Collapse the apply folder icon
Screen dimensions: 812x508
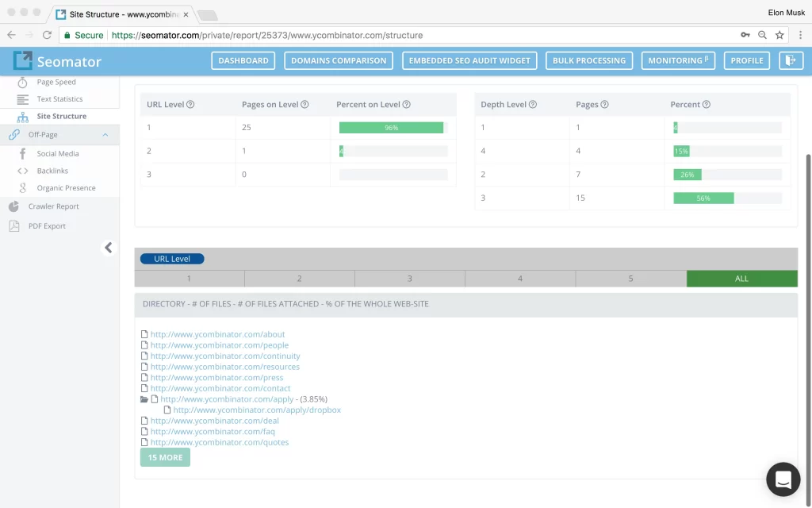click(144, 399)
